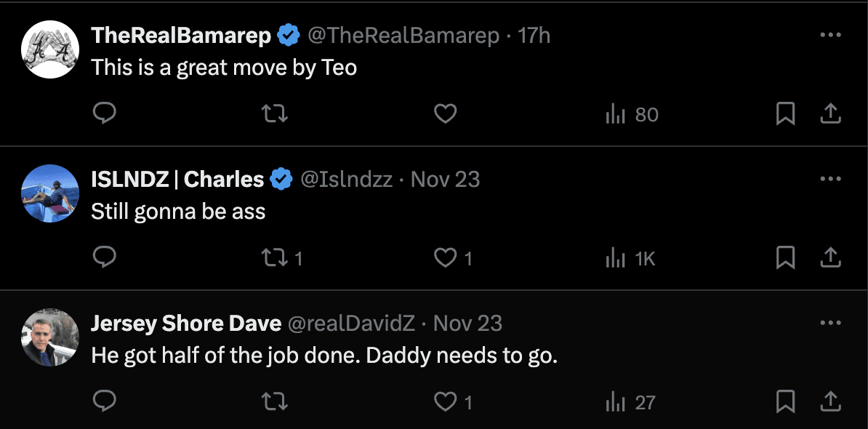Open @TheRealBamarep handle link
This screenshot has width=868, height=429.
(x=403, y=36)
